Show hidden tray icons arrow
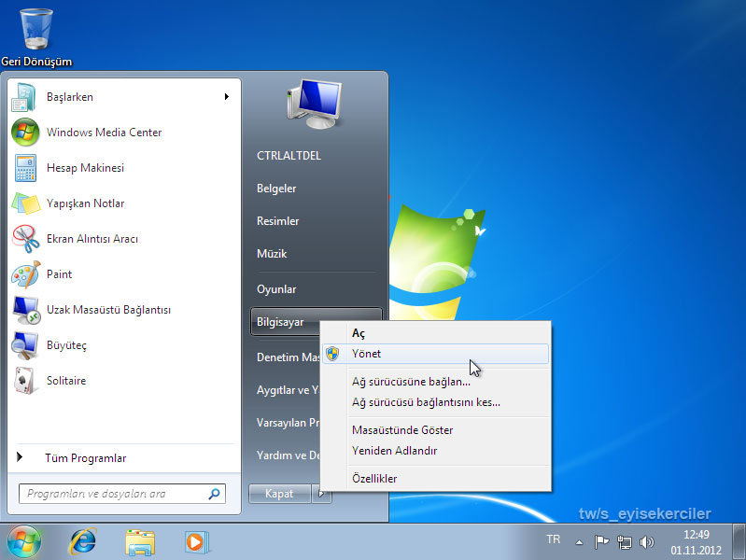 click(579, 542)
